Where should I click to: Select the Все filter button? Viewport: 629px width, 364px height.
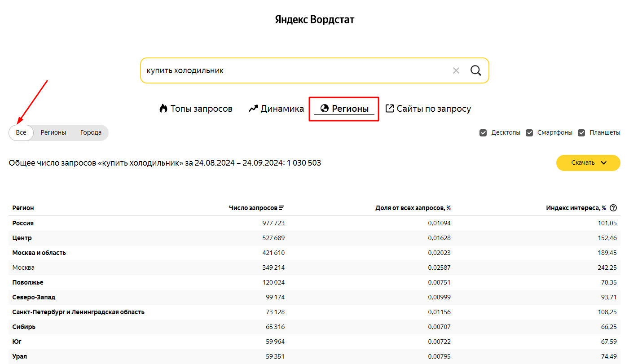[21, 133]
